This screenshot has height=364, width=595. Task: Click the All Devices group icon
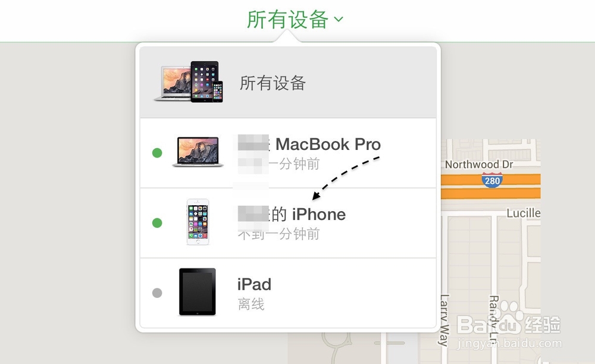[x=189, y=81]
